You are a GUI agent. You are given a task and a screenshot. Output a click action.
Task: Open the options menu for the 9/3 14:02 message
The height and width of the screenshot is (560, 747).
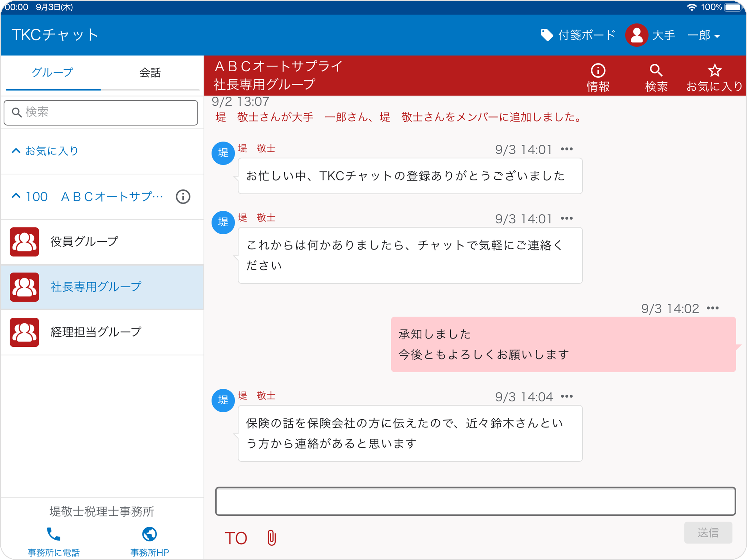click(x=713, y=308)
